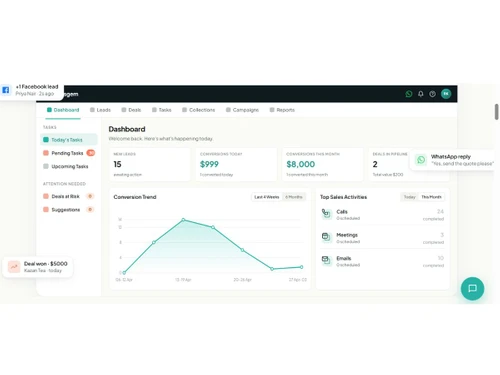
Task: Click the Conversion Trend heading
Action: click(135, 197)
